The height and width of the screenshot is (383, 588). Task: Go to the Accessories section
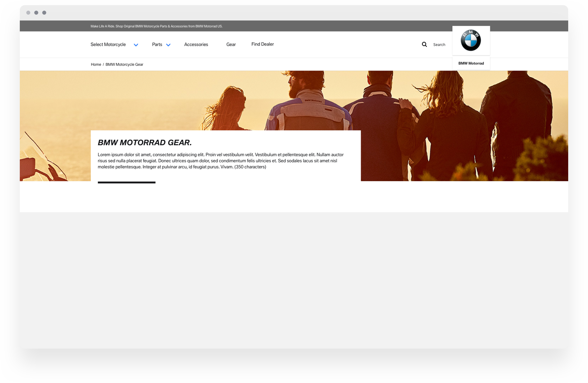tap(196, 44)
